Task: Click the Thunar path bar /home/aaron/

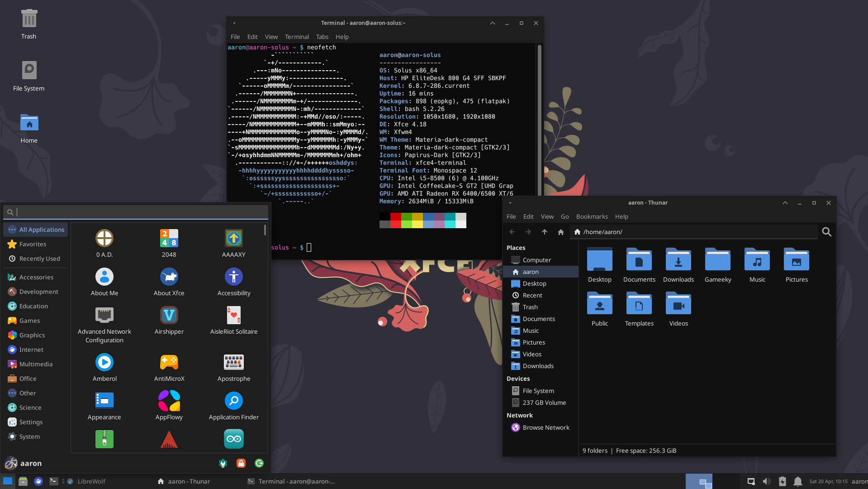Action: click(x=694, y=232)
